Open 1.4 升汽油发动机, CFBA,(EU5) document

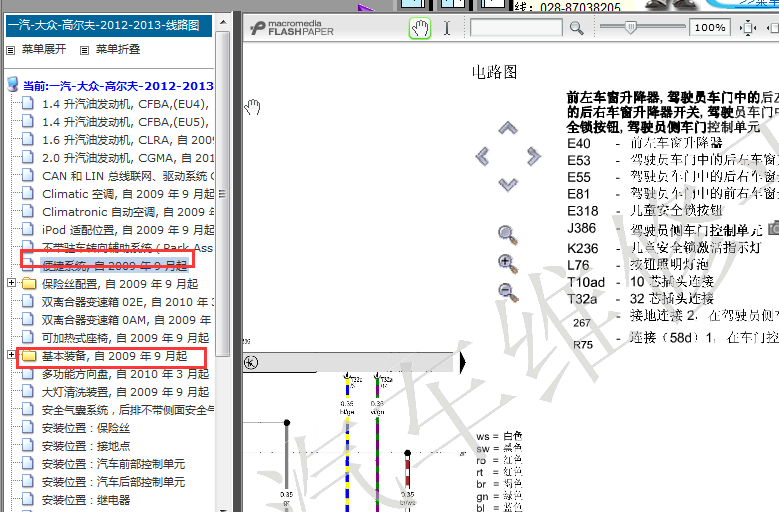point(125,122)
